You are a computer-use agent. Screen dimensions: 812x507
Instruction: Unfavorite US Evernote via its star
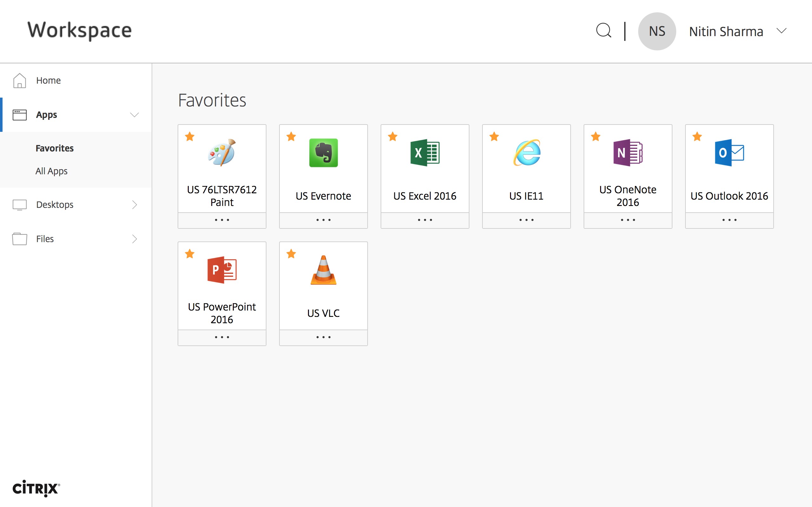pyautogui.click(x=291, y=137)
